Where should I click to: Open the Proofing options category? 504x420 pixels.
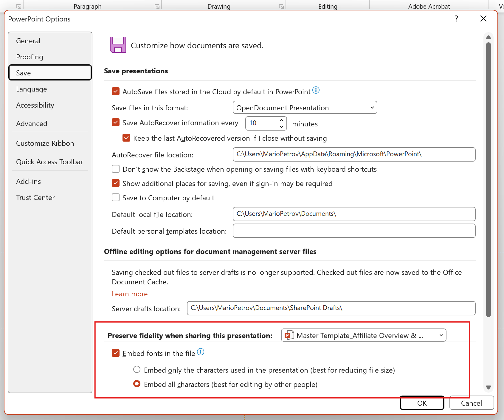pos(50,57)
